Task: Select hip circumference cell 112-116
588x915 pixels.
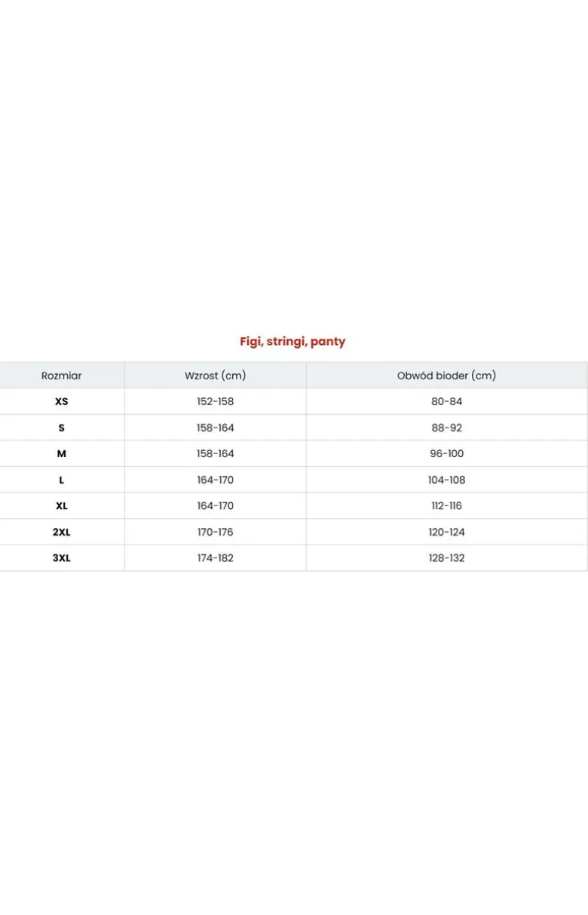Action: coord(447,506)
